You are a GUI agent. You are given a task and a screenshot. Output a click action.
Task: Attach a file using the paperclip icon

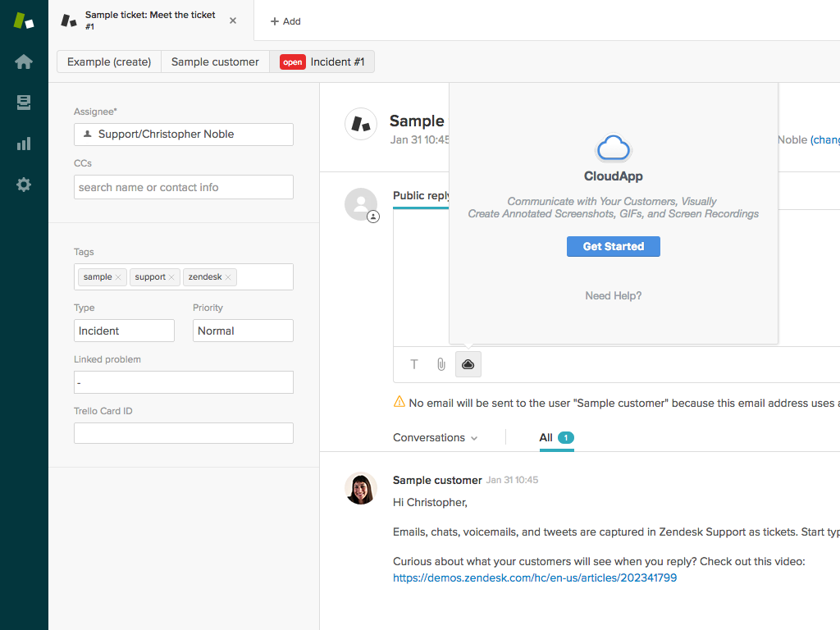pos(441,364)
